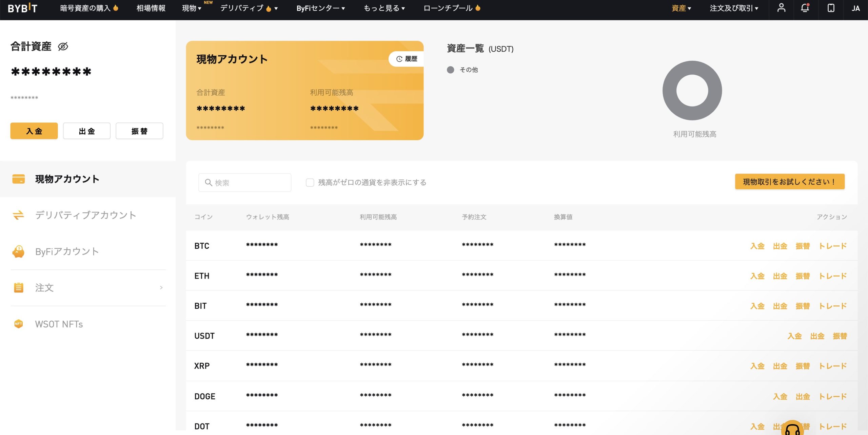Select ByFiアカウント in sidebar
This screenshot has height=435, width=868.
(88, 251)
